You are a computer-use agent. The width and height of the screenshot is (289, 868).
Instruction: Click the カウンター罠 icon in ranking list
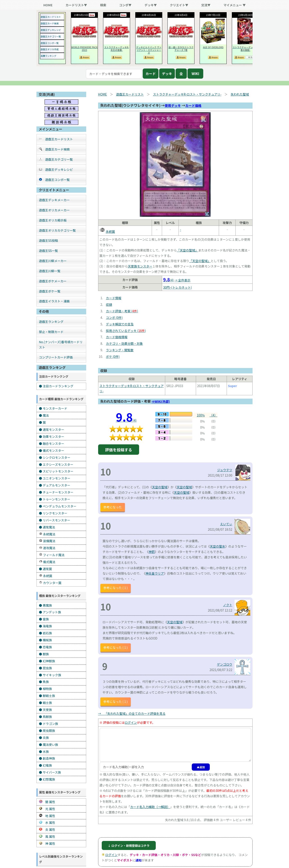point(40,582)
